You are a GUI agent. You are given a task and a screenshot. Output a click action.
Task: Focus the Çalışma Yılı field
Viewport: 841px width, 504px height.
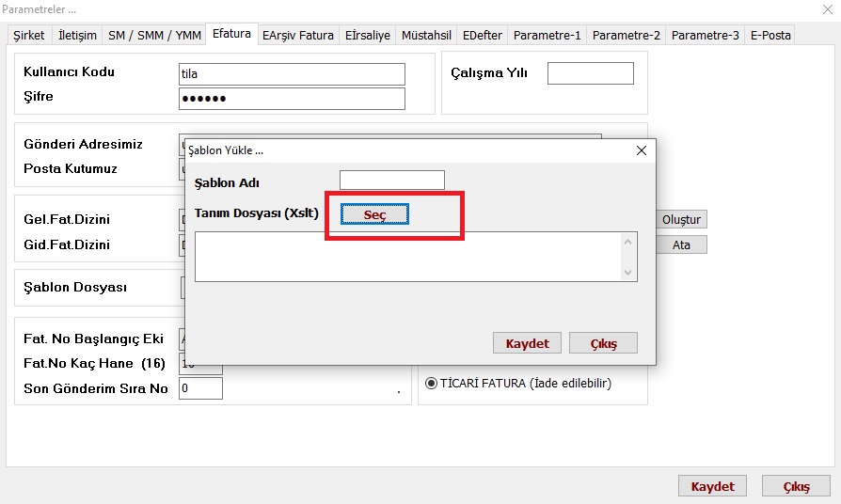[x=590, y=73]
